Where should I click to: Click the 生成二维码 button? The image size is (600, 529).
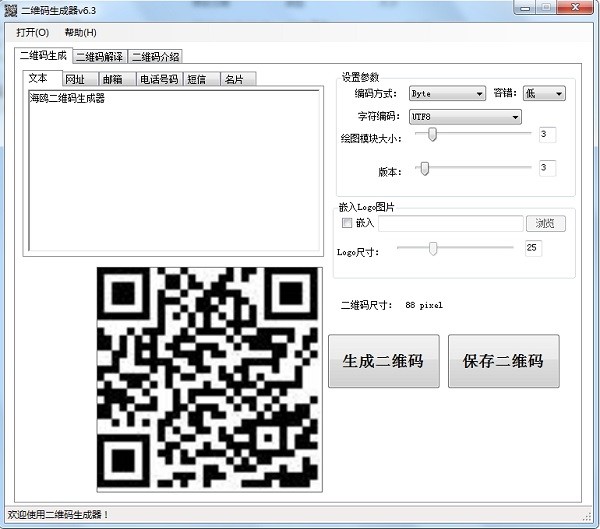coord(383,361)
